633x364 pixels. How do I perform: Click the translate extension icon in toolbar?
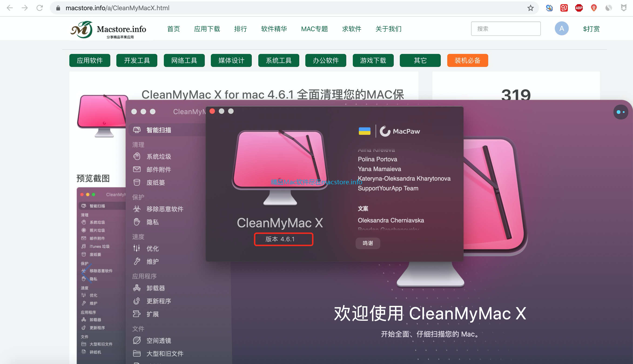(549, 8)
